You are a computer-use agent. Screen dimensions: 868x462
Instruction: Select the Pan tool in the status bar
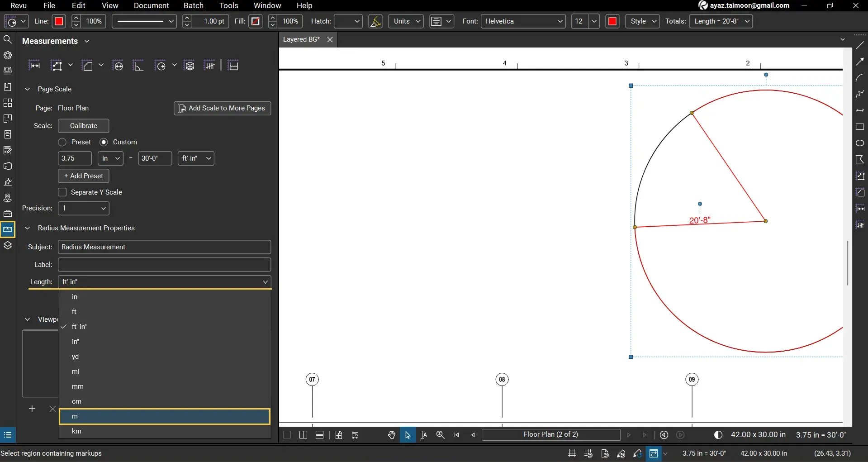pyautogui.click(x=392, y=435)
